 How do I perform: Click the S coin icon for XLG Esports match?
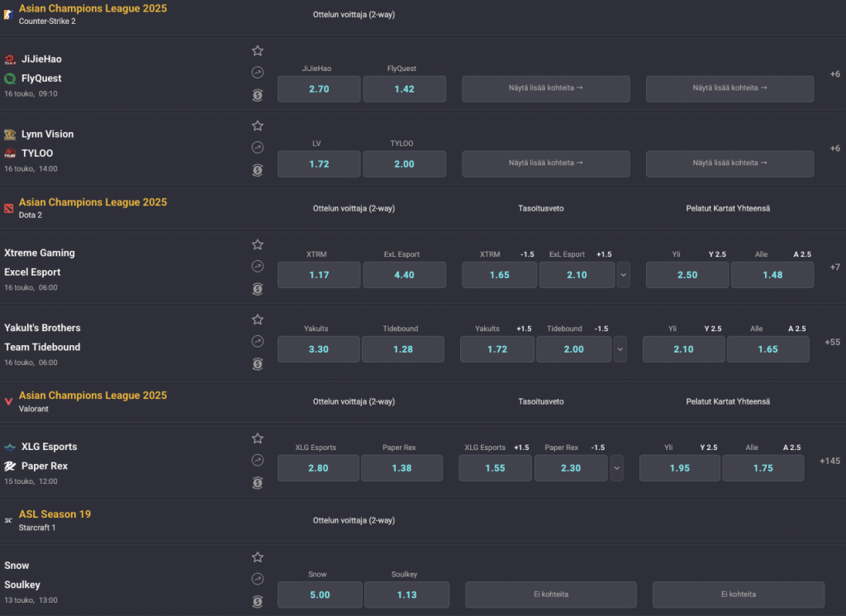click(x=258, y=482)
